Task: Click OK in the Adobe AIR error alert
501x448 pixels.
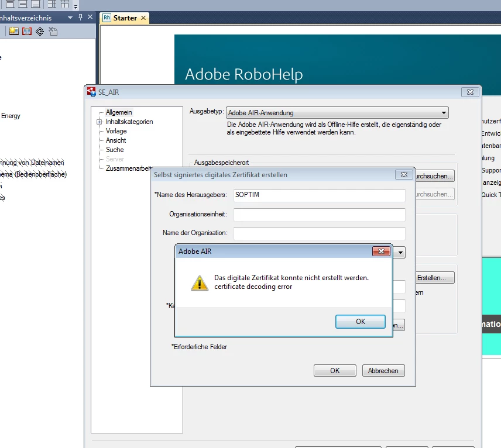Action: 360,322
